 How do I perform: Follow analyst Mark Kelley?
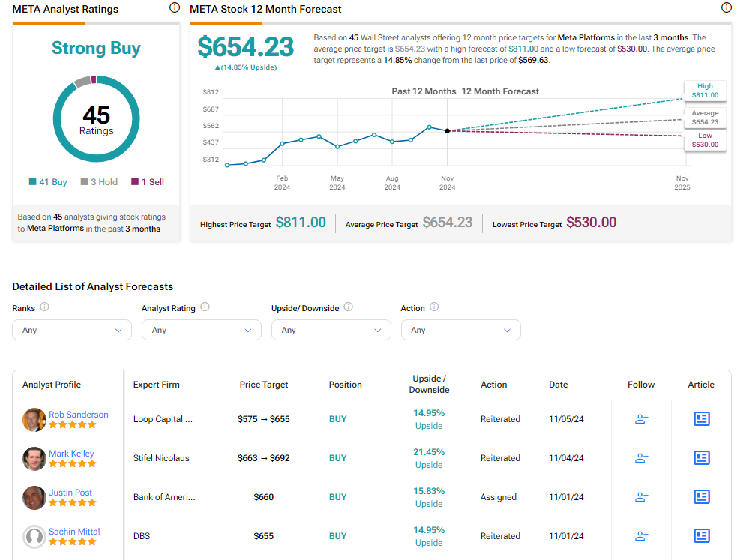[641, 458]
